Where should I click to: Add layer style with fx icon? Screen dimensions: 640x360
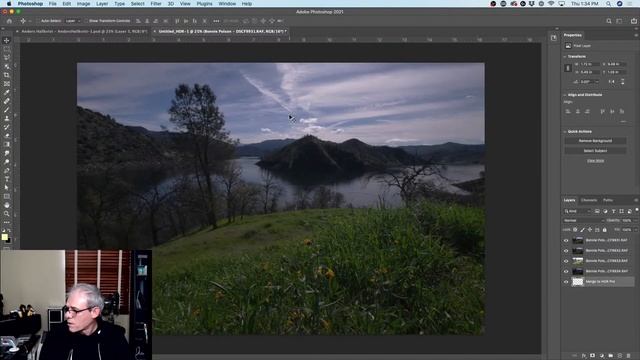coord(584,356)
